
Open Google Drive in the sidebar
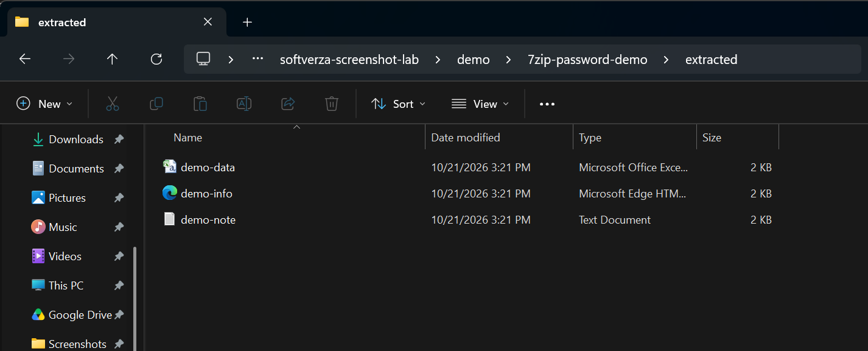pos(80,315)
